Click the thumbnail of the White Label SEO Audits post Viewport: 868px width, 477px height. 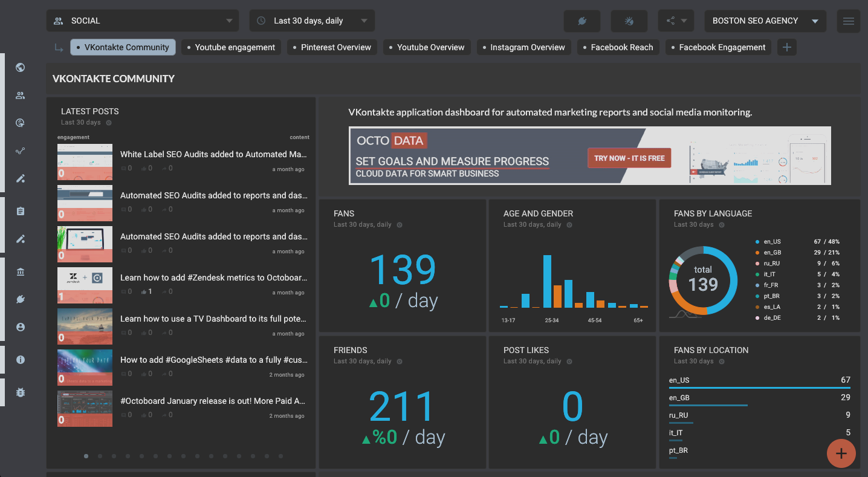(x=85, y=162)
